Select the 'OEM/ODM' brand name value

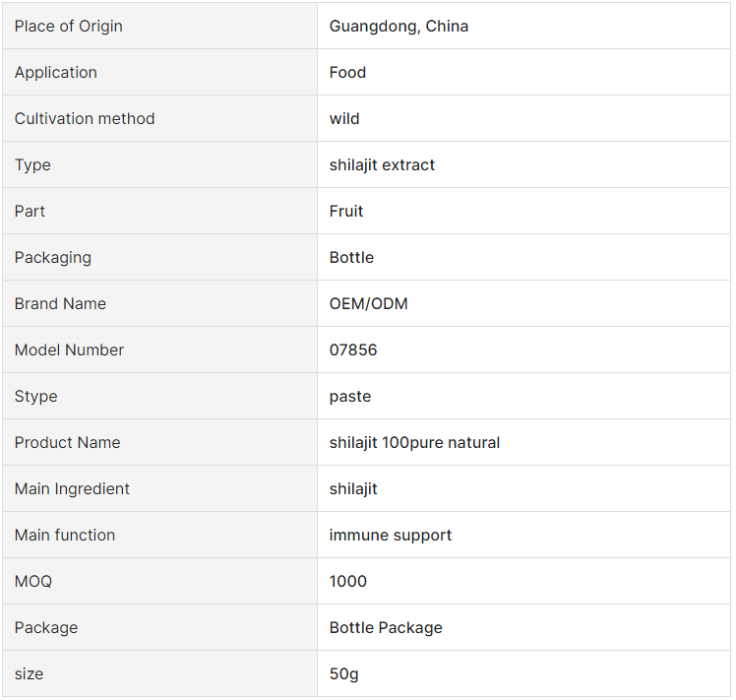(368, 304)
